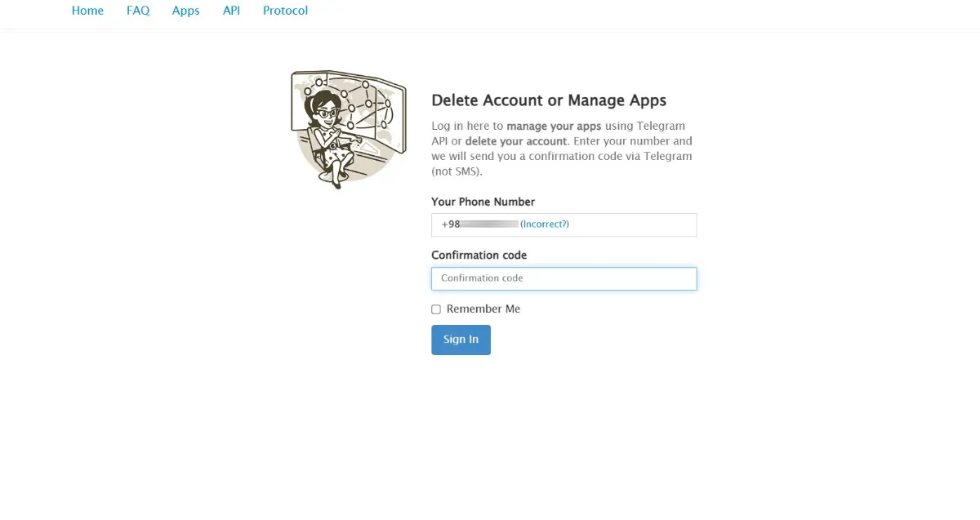980x520 pixels.
Task: Open the FAQ navigation link
Action: pyautogui.click(x=138, y=11)
